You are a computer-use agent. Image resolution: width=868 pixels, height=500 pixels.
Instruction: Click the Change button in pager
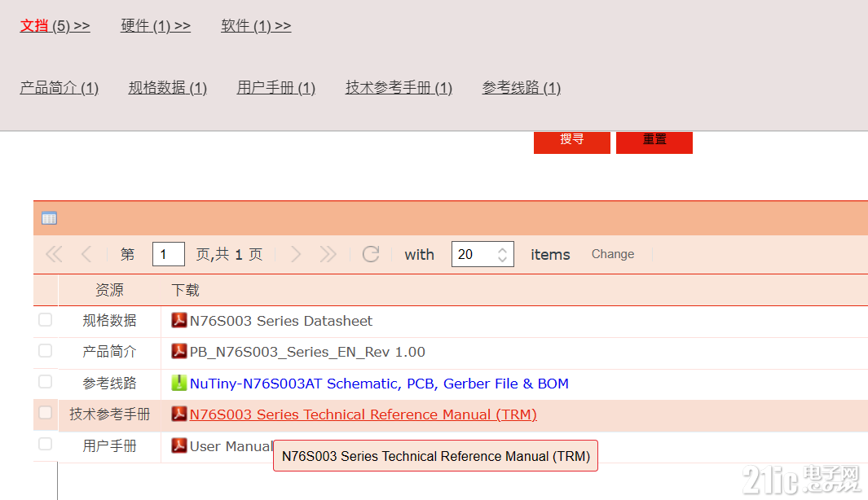613,254
